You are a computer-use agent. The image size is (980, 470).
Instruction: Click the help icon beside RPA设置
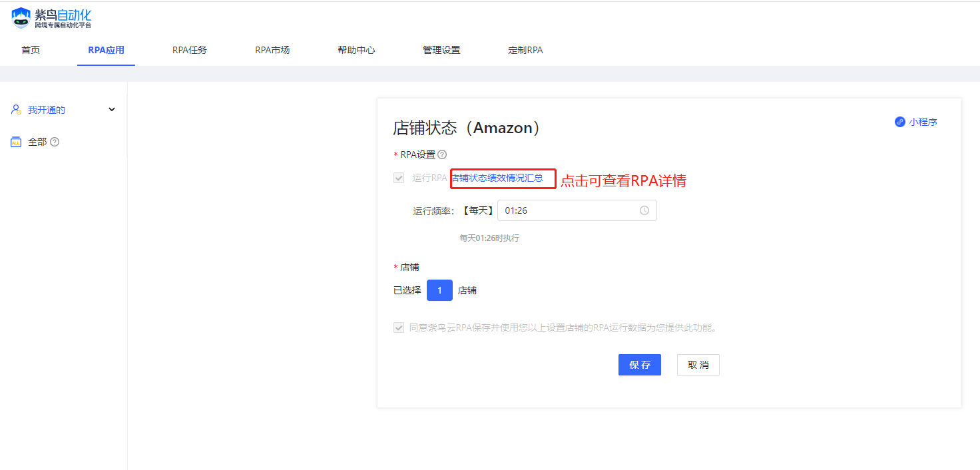[442, 154]
